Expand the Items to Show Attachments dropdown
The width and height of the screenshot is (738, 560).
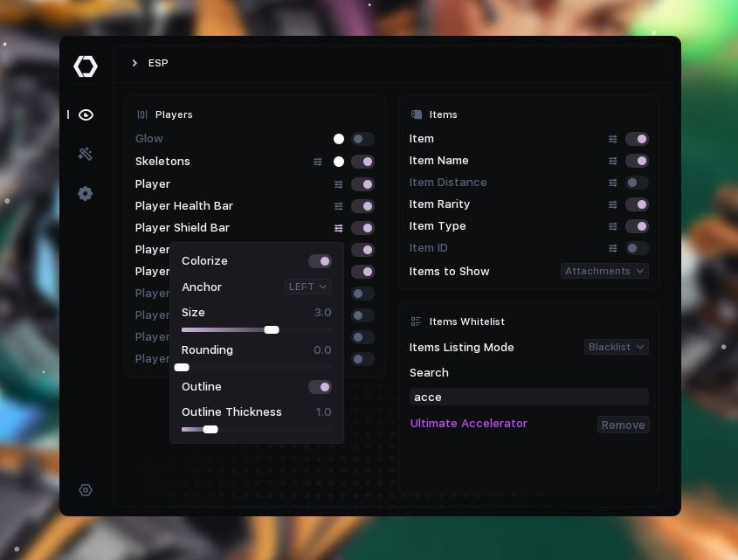[x=604, y=271]
